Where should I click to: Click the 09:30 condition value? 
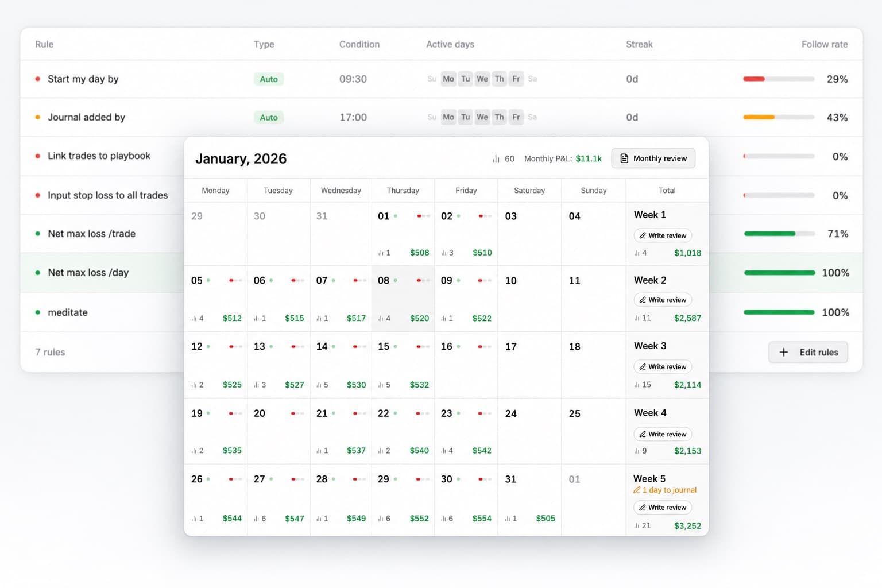pyautogui.click(x=353, y=79)
